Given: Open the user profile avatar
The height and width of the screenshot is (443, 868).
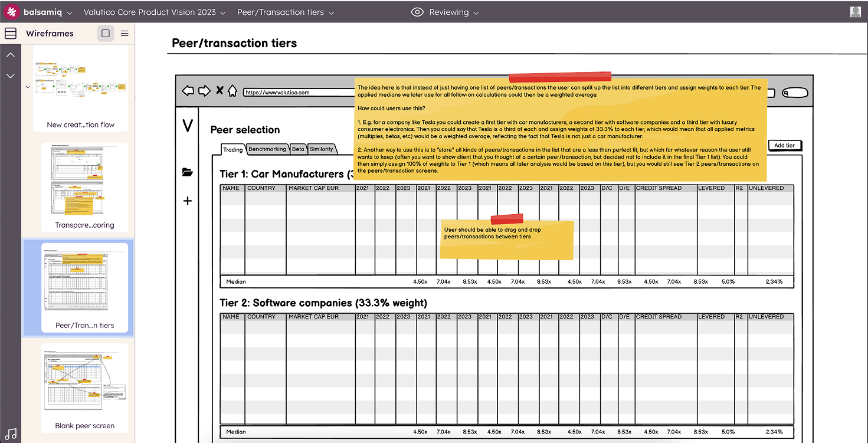Looking at the screenshot, I should pyautogui.click(x=856, y=12).
